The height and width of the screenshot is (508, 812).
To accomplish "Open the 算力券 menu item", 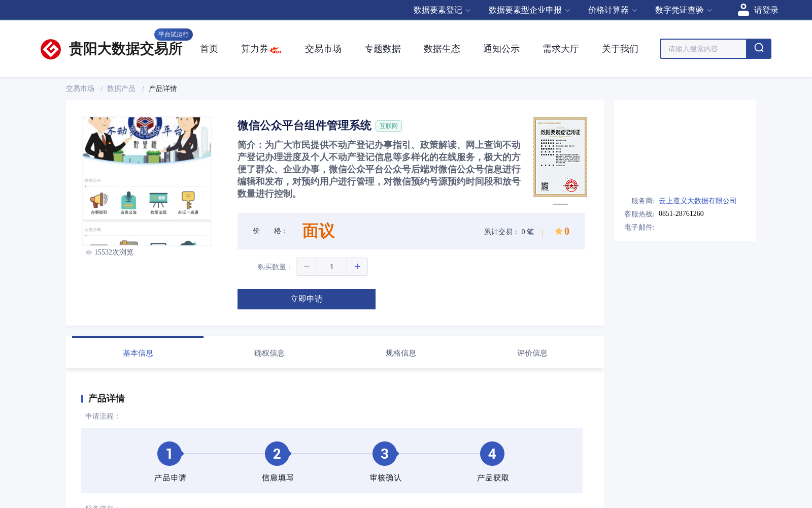I will point(255,49).
